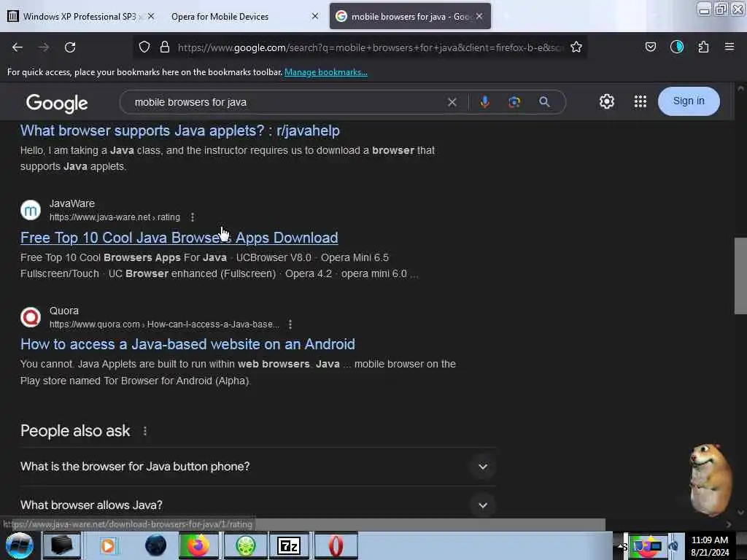Click the scrollbar up arrow

pyautogui.click(x=740, y=88)
